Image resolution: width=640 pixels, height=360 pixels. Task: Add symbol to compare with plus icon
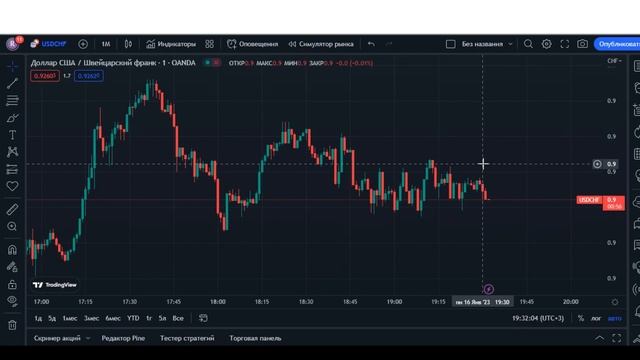83,44
